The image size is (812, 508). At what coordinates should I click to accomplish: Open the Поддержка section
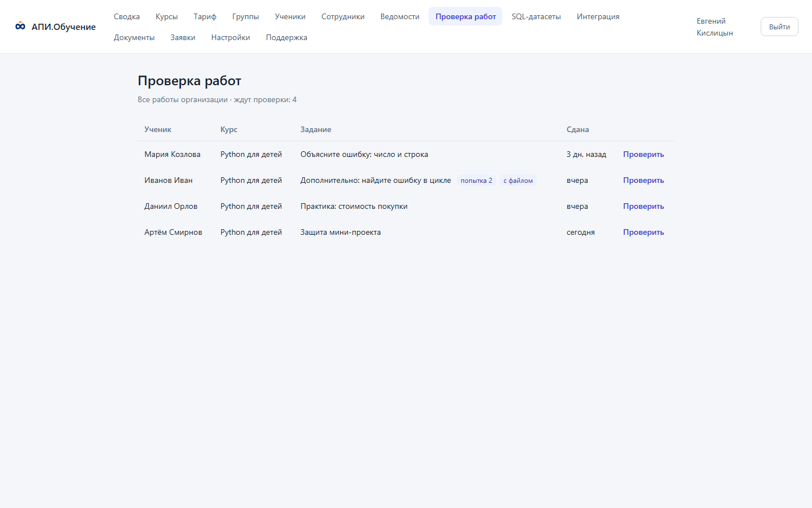(286, 37)
